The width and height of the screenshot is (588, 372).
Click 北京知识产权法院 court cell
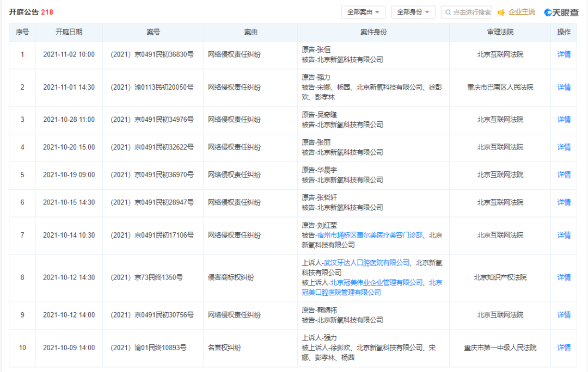pyautogui.click(x=500, y=277)
